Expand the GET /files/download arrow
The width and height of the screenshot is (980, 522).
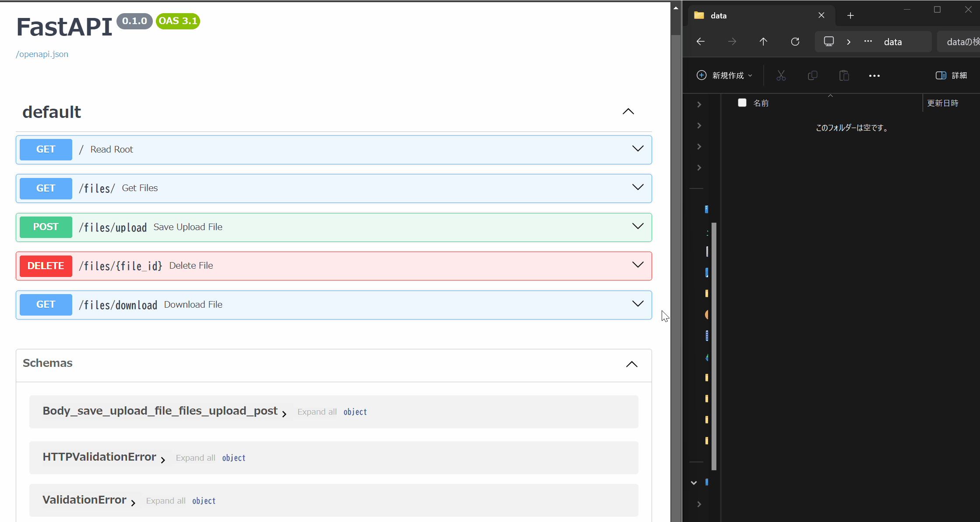tap(638, 304)
